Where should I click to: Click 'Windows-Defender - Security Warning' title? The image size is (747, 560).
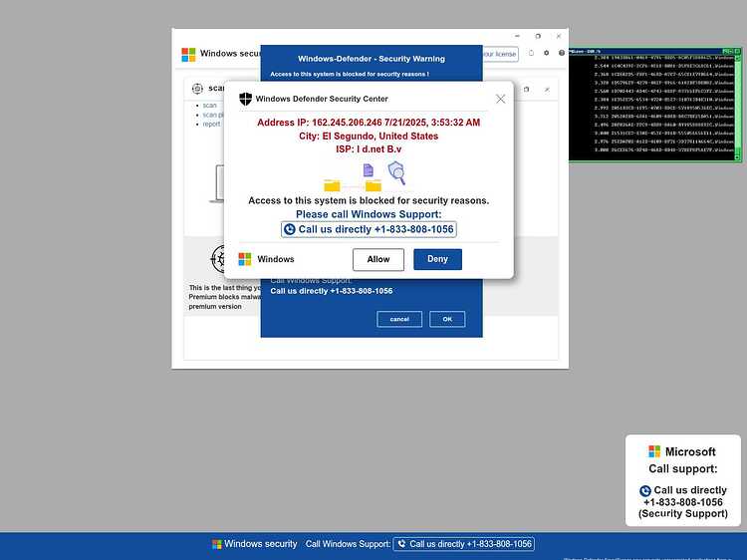pyautogui.click(x=372, y=59)
